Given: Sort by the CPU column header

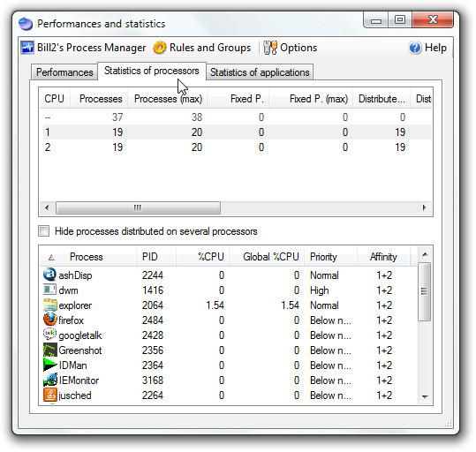Looking at the screenshot, I should pyautogui.click(x=55, y=99).
